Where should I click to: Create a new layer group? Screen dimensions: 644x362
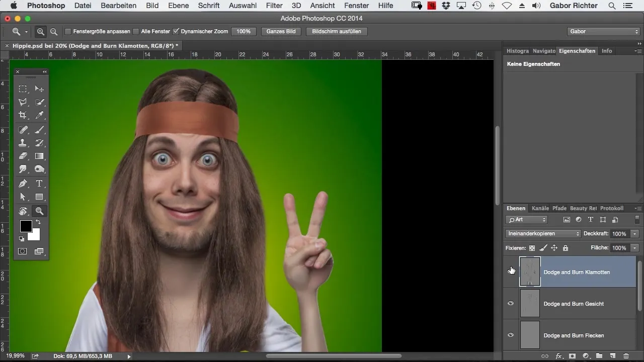pyautogui.click(x=599, y=356)
